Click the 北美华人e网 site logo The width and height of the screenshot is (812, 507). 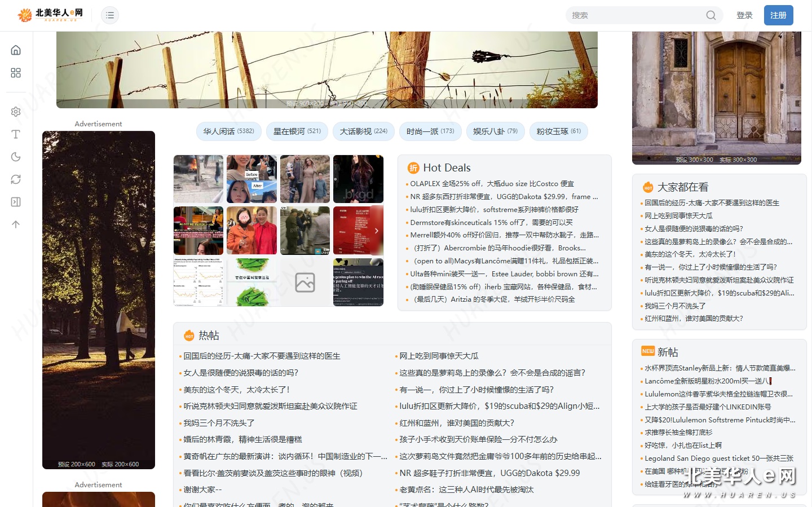(50, 15)
